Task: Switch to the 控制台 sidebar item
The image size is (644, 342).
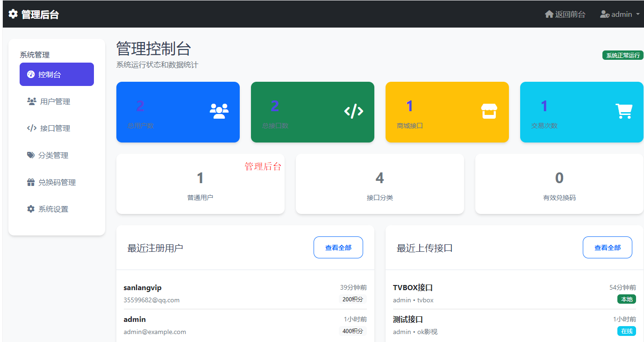Action: tap(57, 74)
